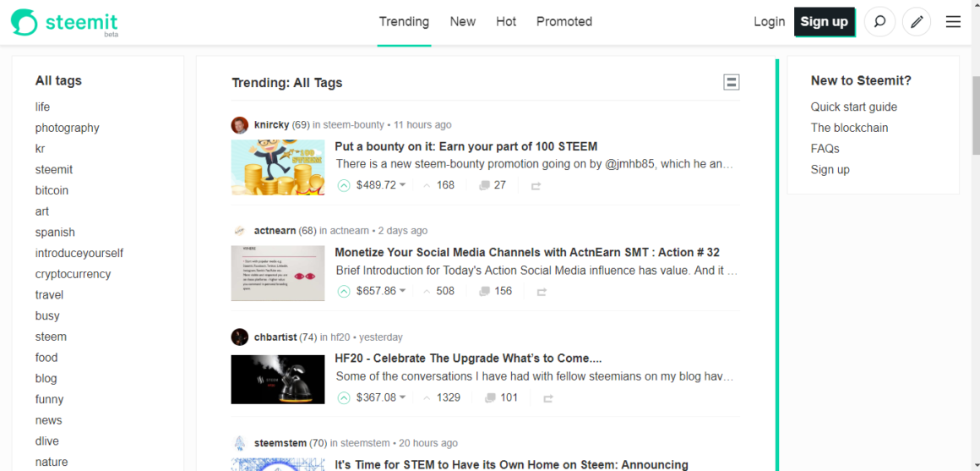Screen dimensions: 980x471
Task: Switch to the Promoted tab
Action: (x=563, y=22)
